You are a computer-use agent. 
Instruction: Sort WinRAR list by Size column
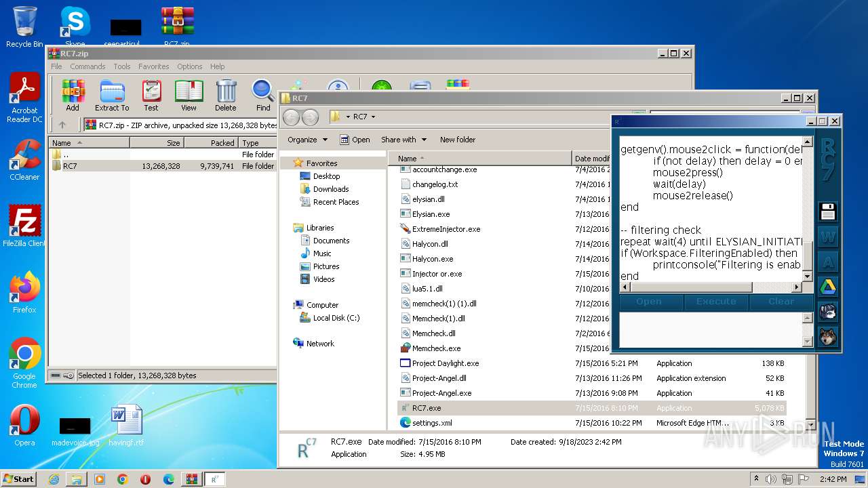157,143
